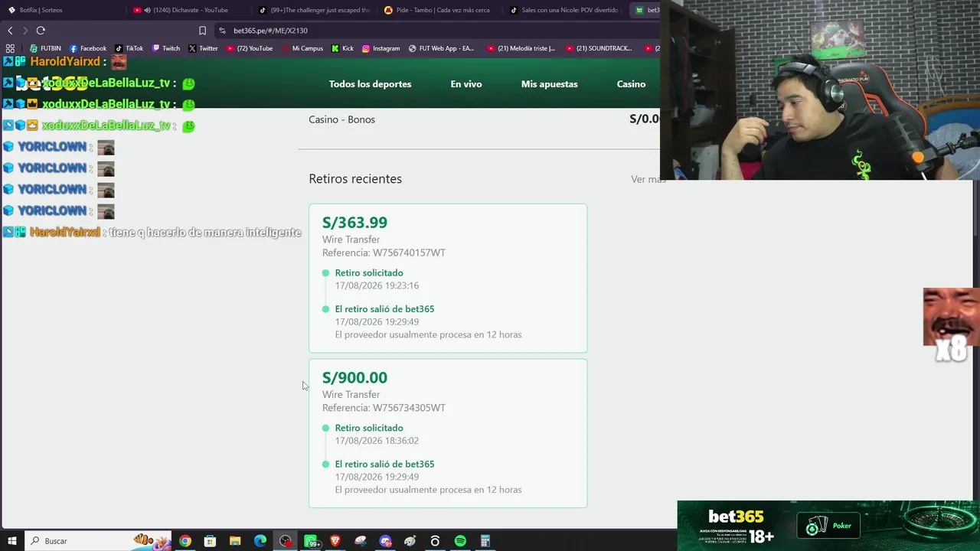Viewport: 980px width, 551px height.
Task: Open the TikTok bookmark
Action: 129,48
